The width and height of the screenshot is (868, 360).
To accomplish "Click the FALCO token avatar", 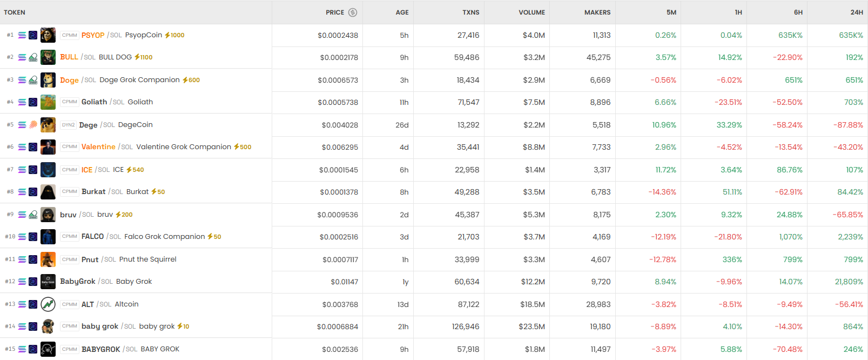I will [48, 237].
